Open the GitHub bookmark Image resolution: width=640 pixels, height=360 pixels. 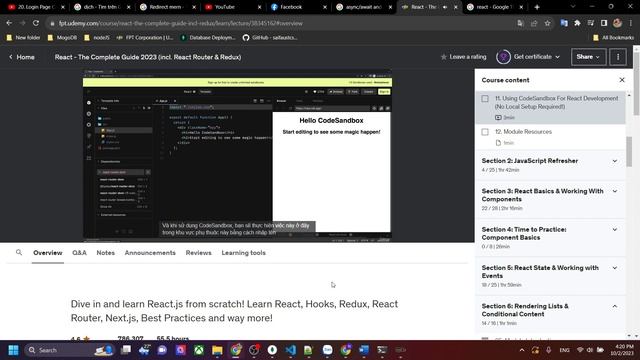coord(270,38)
